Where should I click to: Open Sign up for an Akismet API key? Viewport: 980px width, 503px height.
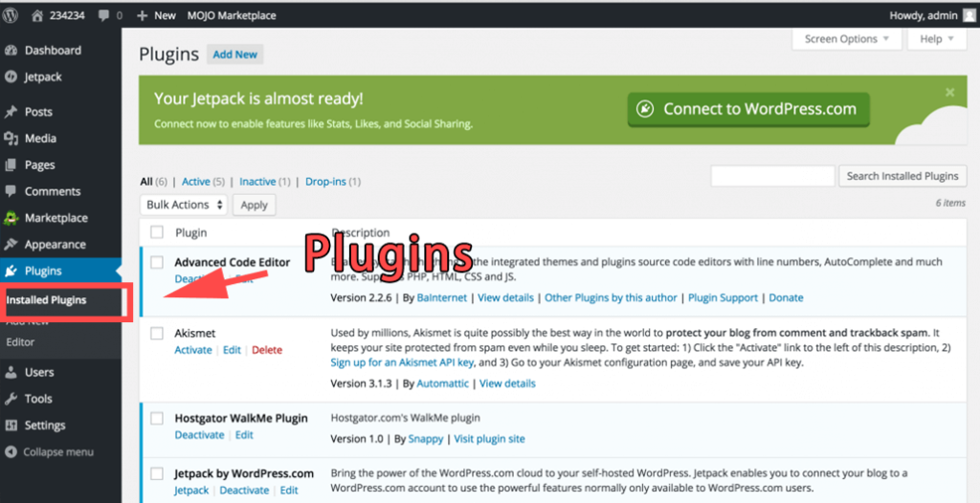(x=402, y=362)
